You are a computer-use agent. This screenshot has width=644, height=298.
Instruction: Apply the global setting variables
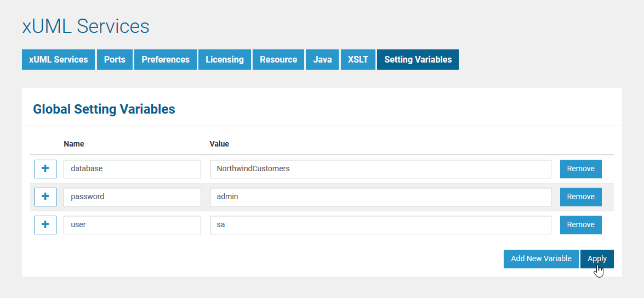tap(597, 258)
